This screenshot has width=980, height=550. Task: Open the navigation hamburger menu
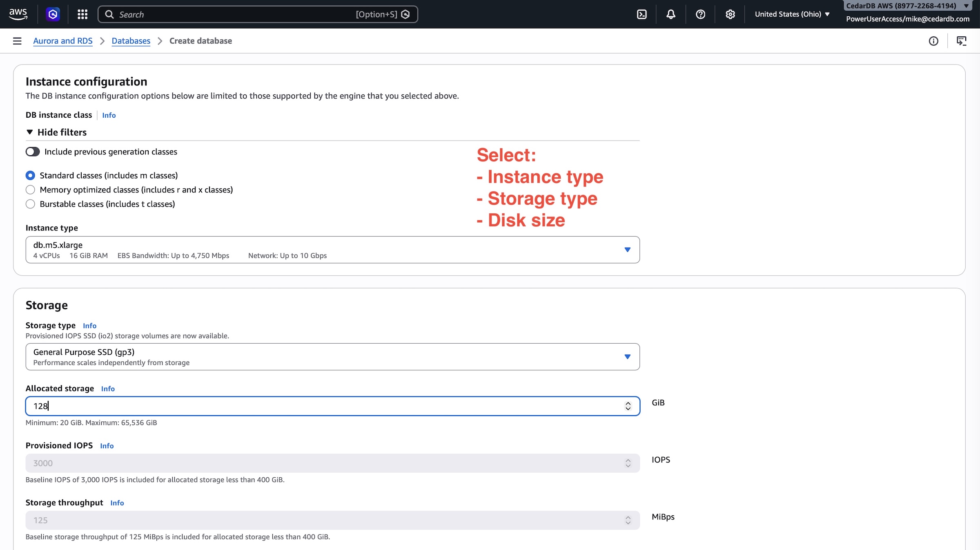coord(17,41)
